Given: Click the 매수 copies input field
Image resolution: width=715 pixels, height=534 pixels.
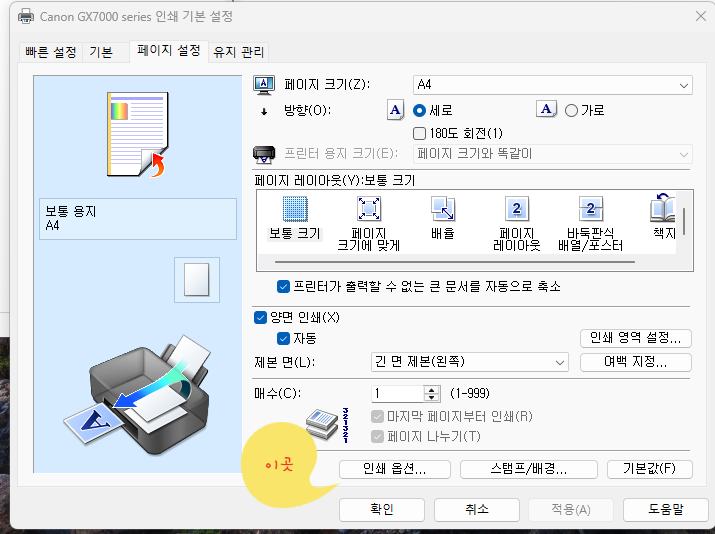Looking at the screenshot, I should 398,394.
